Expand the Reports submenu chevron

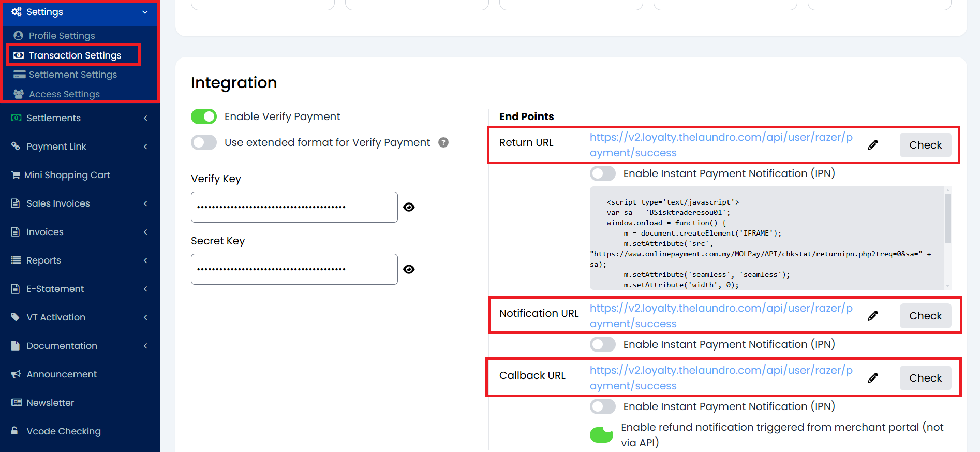pyautogui.click(x=145, y=260)
